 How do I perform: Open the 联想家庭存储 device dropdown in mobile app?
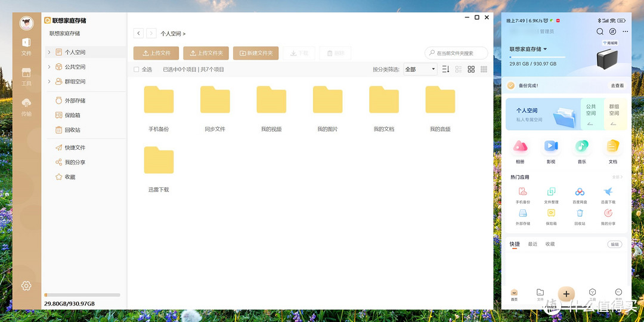tap(528, 49)
